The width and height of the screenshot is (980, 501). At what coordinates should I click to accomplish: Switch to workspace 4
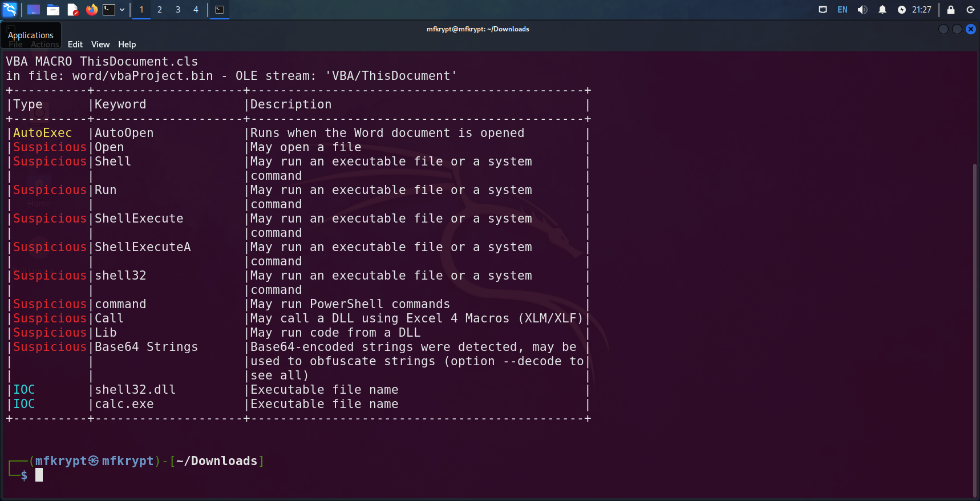click(x=196, y=10)
